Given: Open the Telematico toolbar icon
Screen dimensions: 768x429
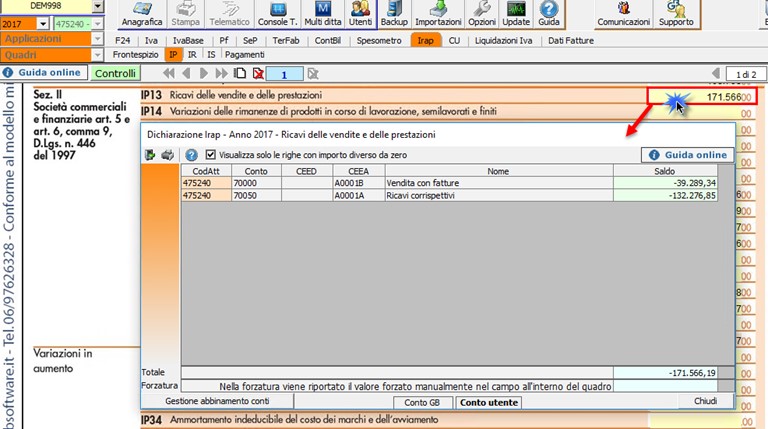Looking at the screenshot, I should pos(229,14).
